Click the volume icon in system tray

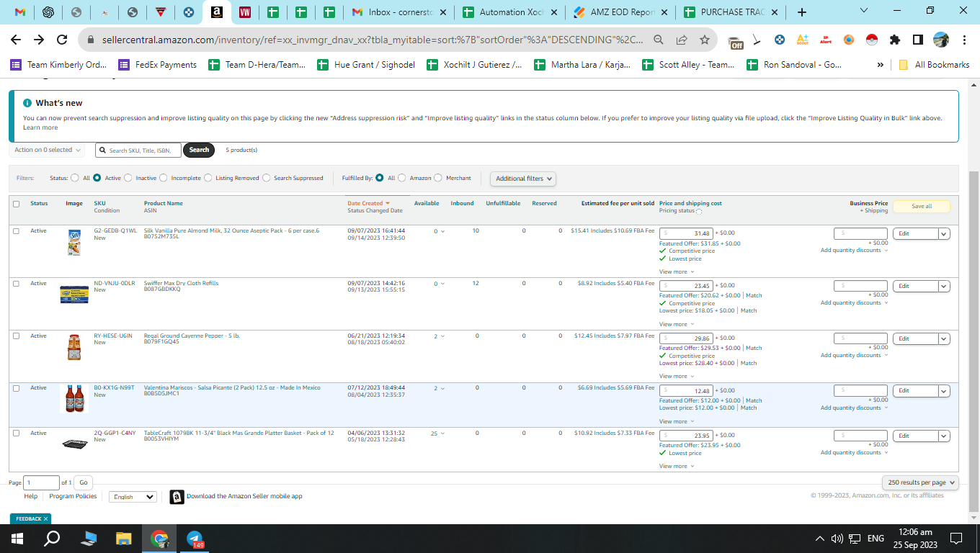(837, 539)
